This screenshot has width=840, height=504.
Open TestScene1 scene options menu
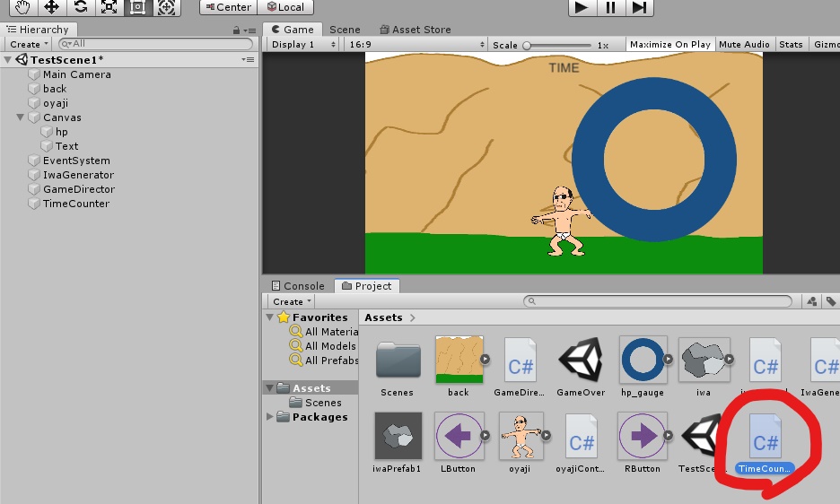point(248,59)
